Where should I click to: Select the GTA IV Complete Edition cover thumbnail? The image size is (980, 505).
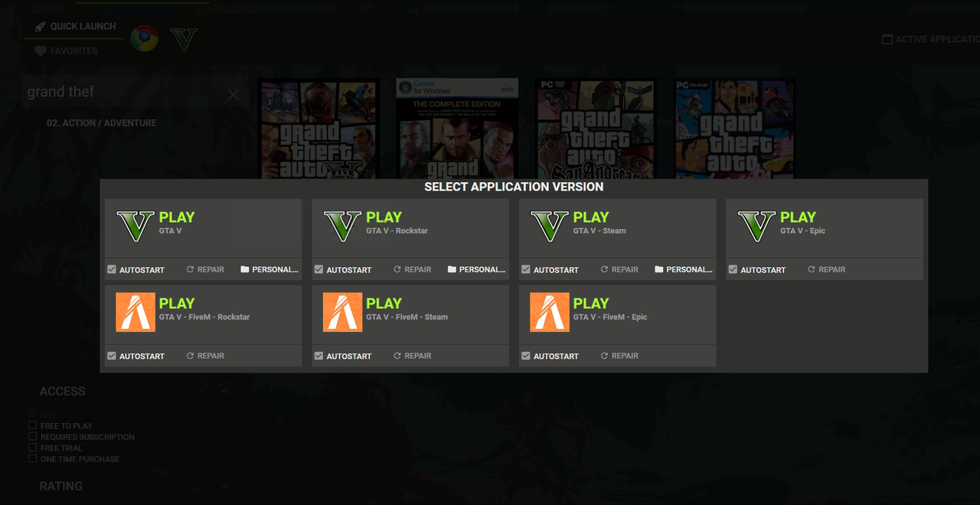457,129
